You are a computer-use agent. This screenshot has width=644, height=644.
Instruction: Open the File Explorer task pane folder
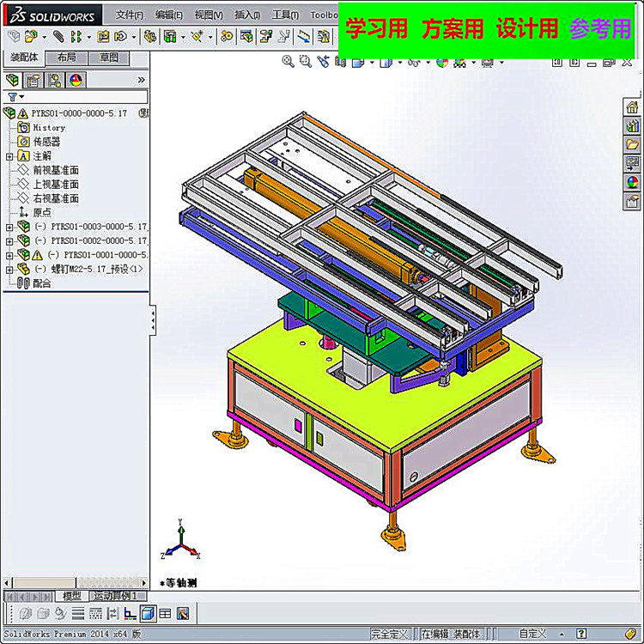[x=632, y=145]
